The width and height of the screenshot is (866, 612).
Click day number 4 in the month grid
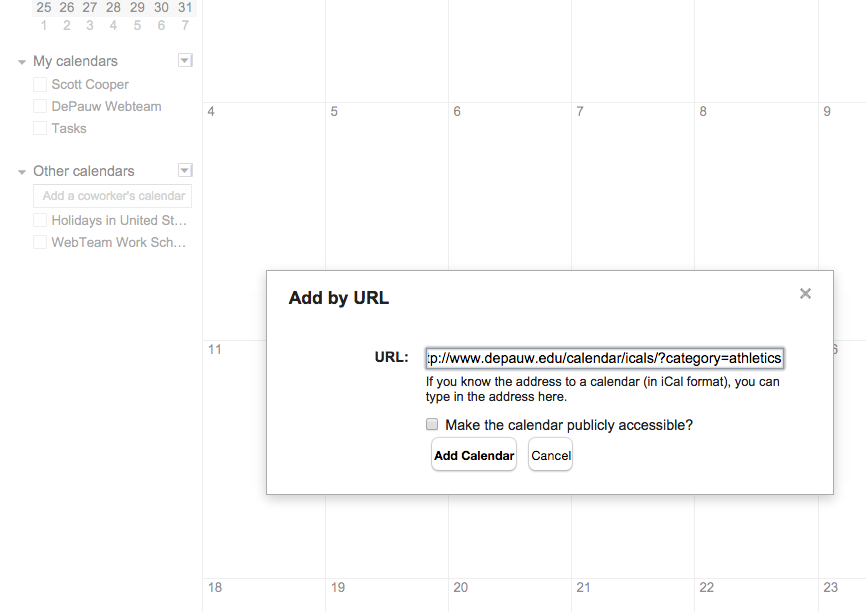click(x=211, y=112)
